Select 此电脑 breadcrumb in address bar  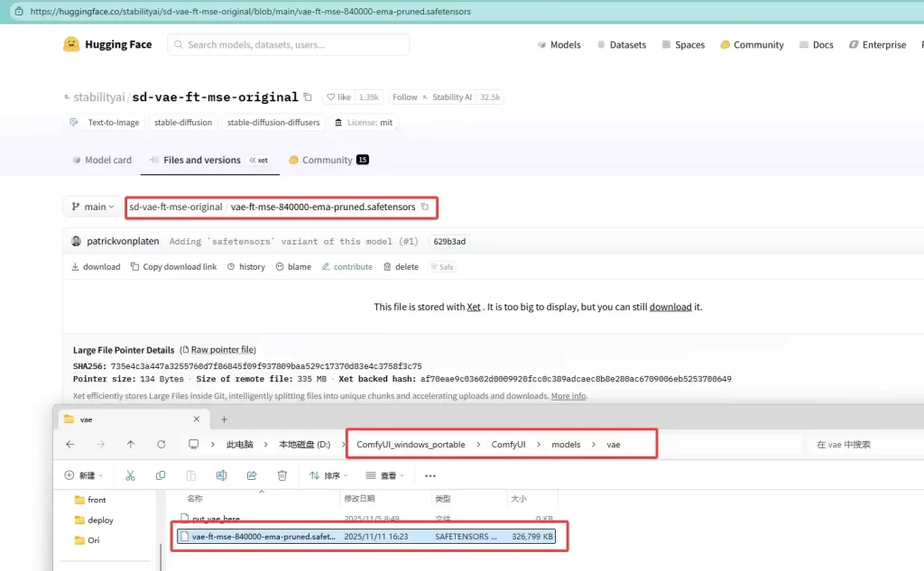pyautogui.click(x=240, y=445)
